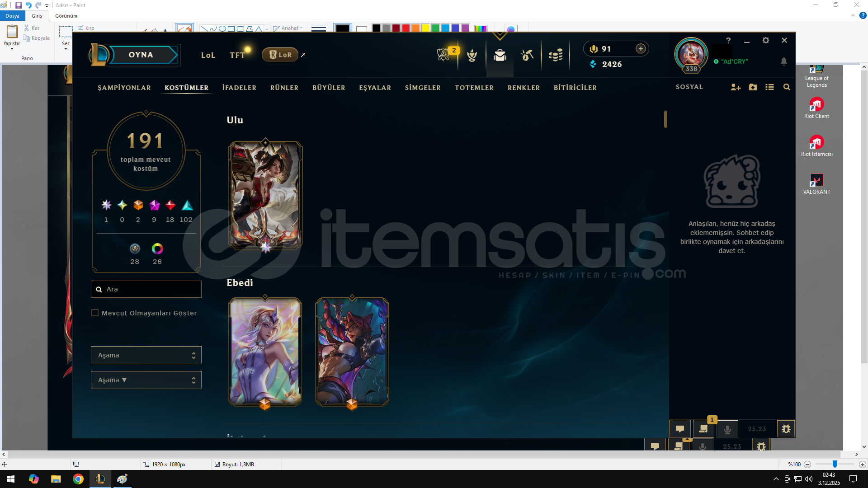Screen dimensions: 868x488
Task: Open the League client taskbar icon
Action: [100, 479]
